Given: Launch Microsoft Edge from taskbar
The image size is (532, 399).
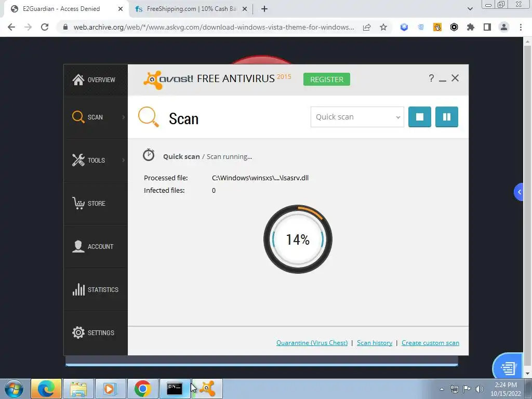Looking at the screenshot, I should tap(46, 389).
